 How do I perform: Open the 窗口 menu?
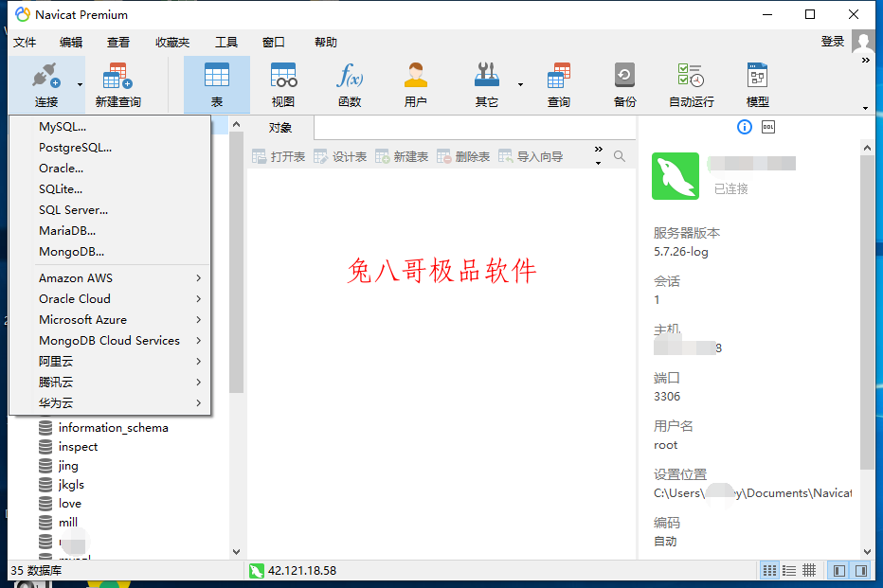point(274,43)
